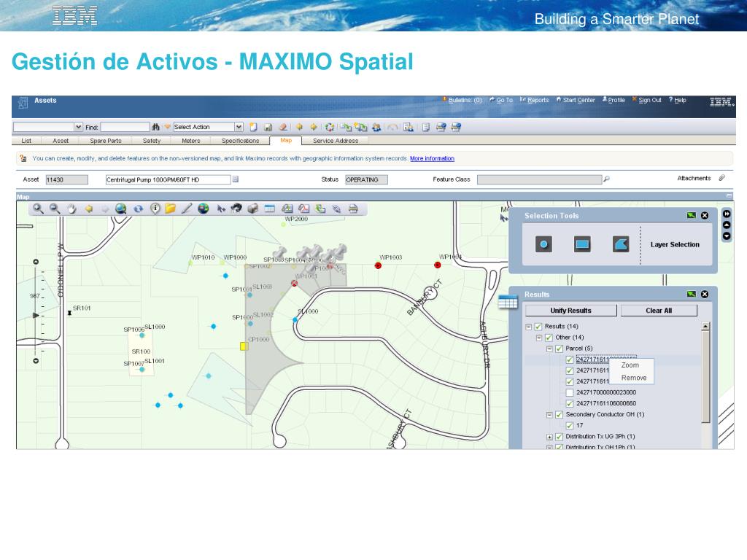
Task: Click the map zoom slider handle
Action: tap(36, 315)
